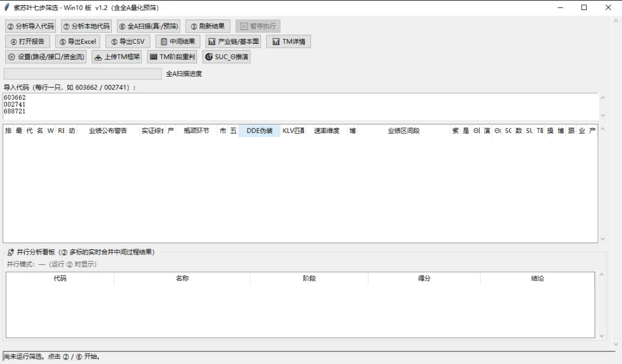Click the main window scrollbar down arrow
This screenshot has height=364, width=622.
coord(616,344)
